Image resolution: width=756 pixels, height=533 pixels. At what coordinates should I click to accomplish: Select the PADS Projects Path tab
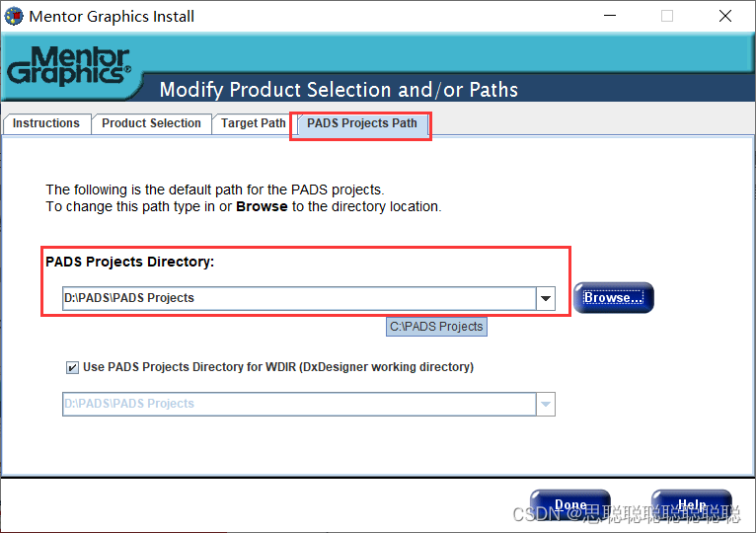pos(361,123)
